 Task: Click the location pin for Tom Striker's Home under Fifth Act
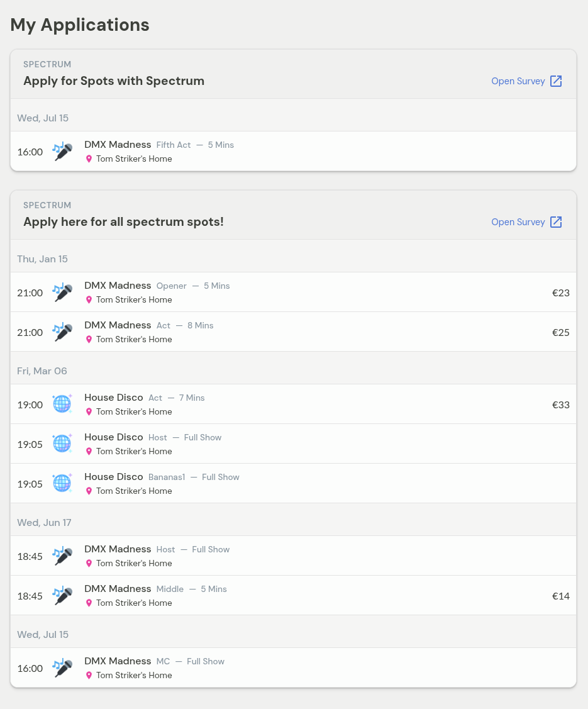pos(89,159)
